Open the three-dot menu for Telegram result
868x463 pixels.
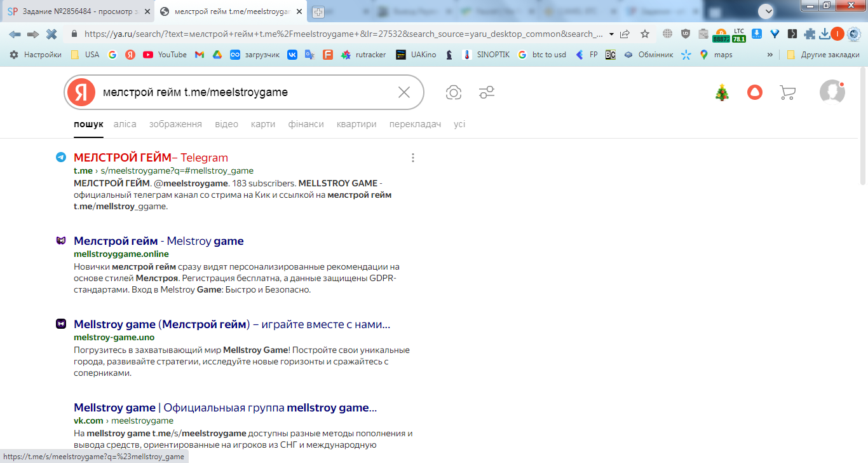pos(413,158)
